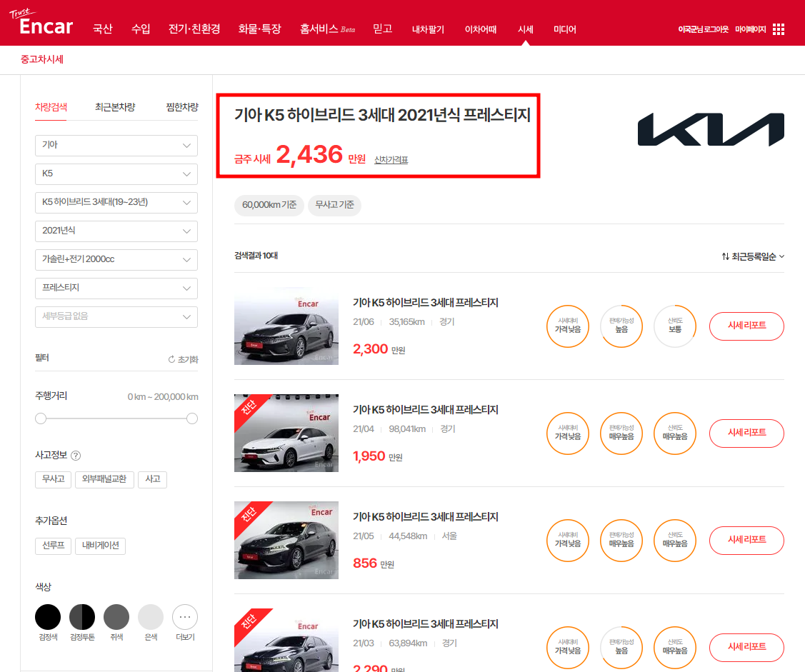Click 판매가능성 높음 badge for 2,300만원 car
Screen dimensions: 805x672
(x=621, y=326)
